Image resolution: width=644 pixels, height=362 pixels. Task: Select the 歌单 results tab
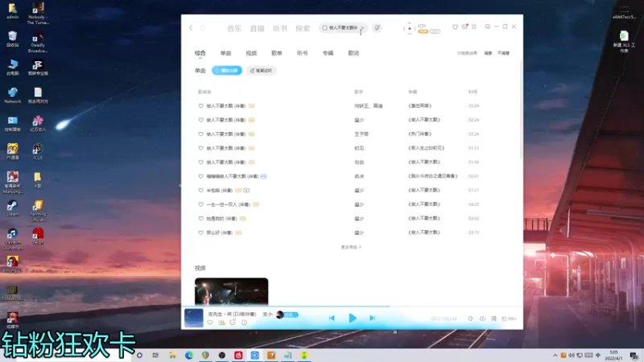tap(276, 53)
